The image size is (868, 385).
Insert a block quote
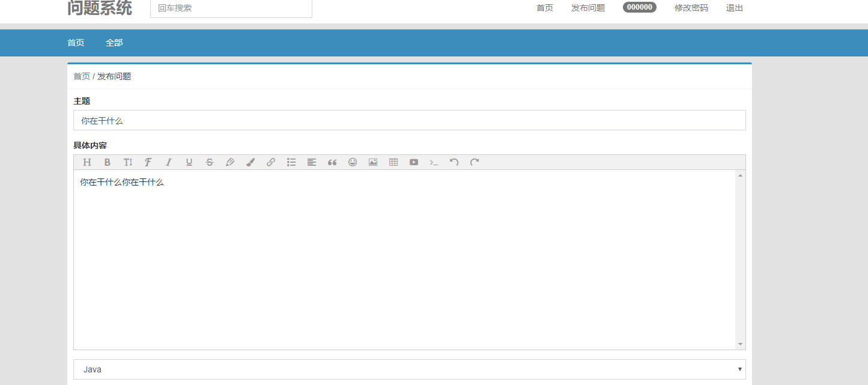(x=332, y=162)
